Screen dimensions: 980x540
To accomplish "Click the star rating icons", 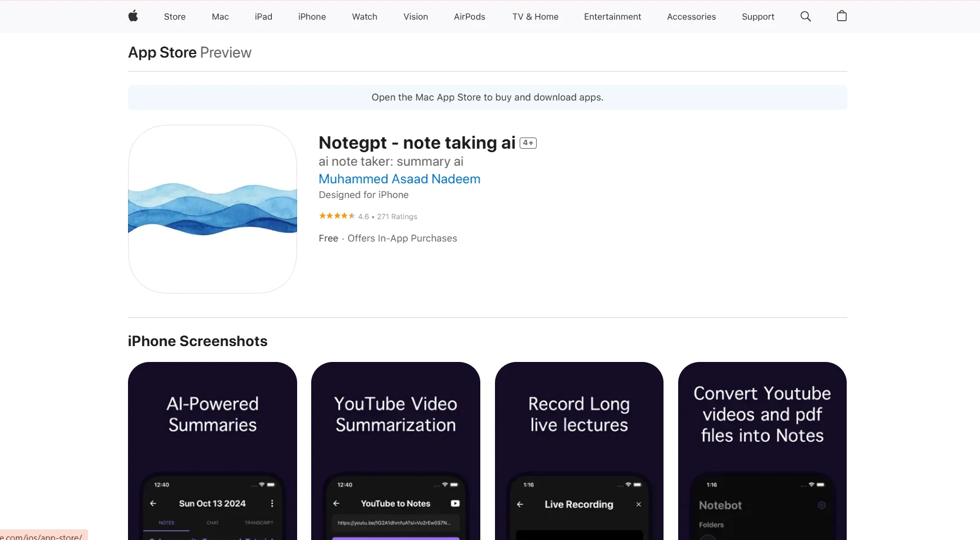I will click(x=336, y=216).
